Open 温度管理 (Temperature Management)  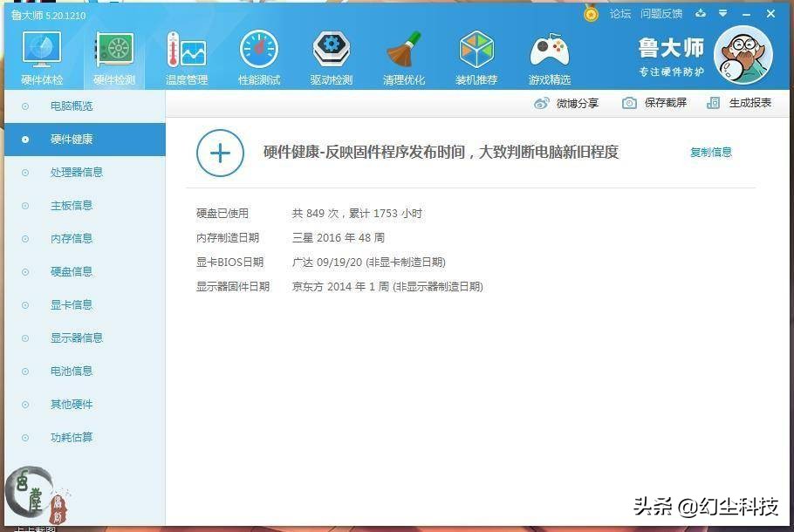186,54
